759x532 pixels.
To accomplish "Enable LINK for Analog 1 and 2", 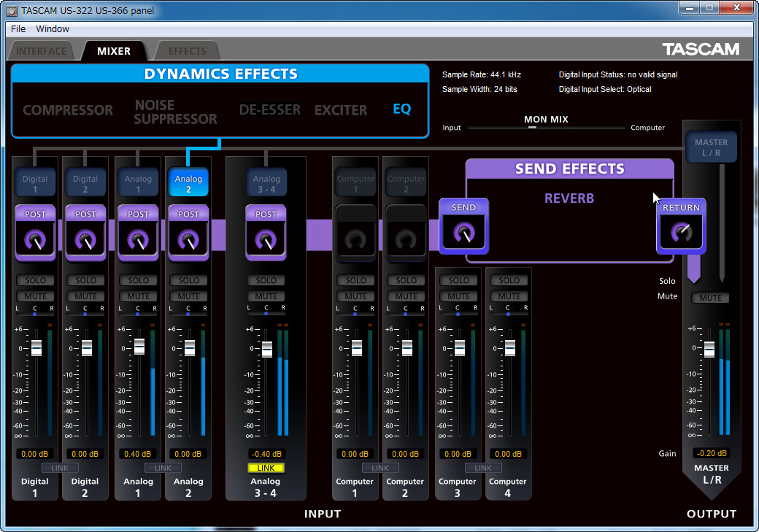I will click(x=163, y=468).
